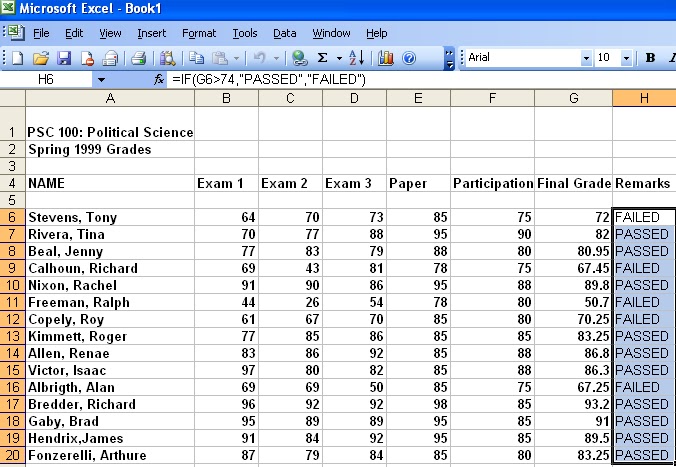Click the Insert Function fx button

[x=159, y=79]
